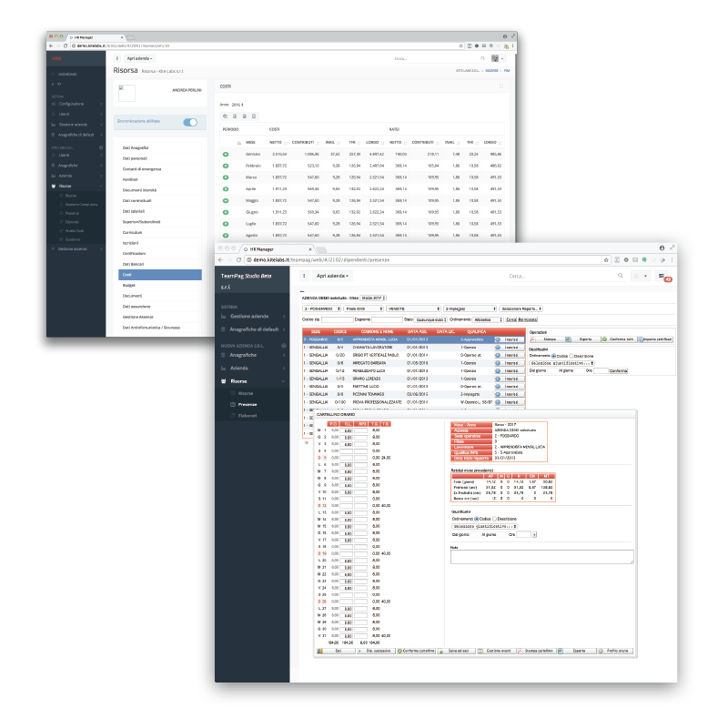Click the first export icon above the costs table
Viewport: 728px width, 728px height.
tap(225, 116)
